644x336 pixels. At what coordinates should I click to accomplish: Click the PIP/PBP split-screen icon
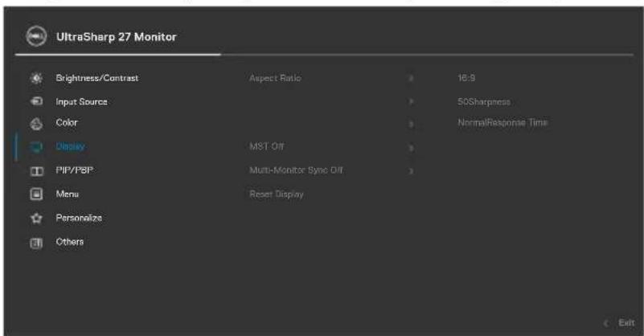(36, 170)
